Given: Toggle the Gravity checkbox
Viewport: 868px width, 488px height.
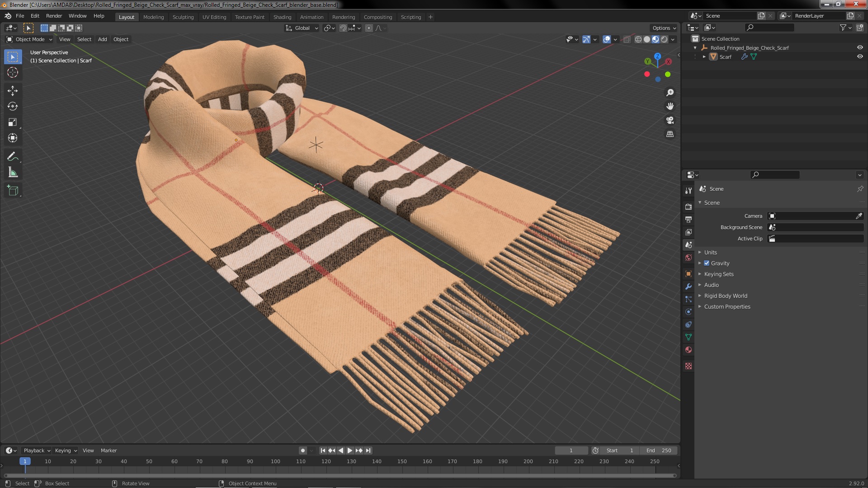Looking at the screenshot, I should pos(707,263).
